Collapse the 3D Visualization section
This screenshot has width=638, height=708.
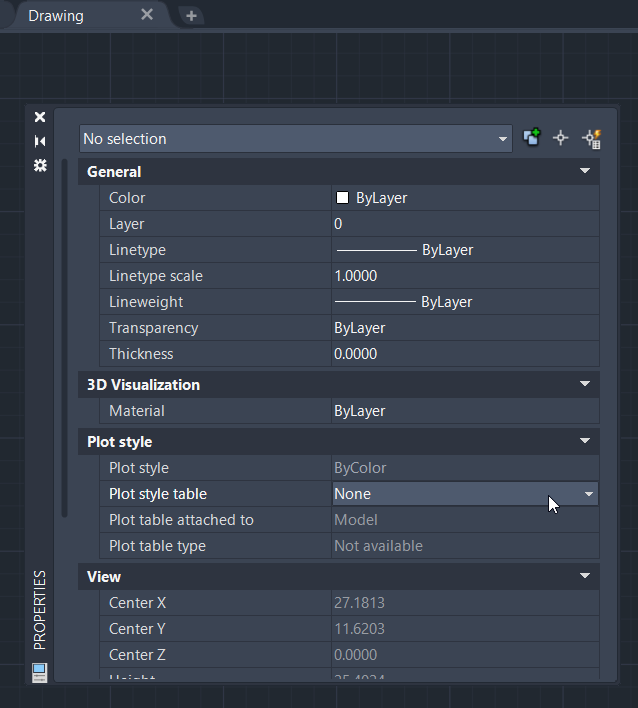(x=585, y=384)
